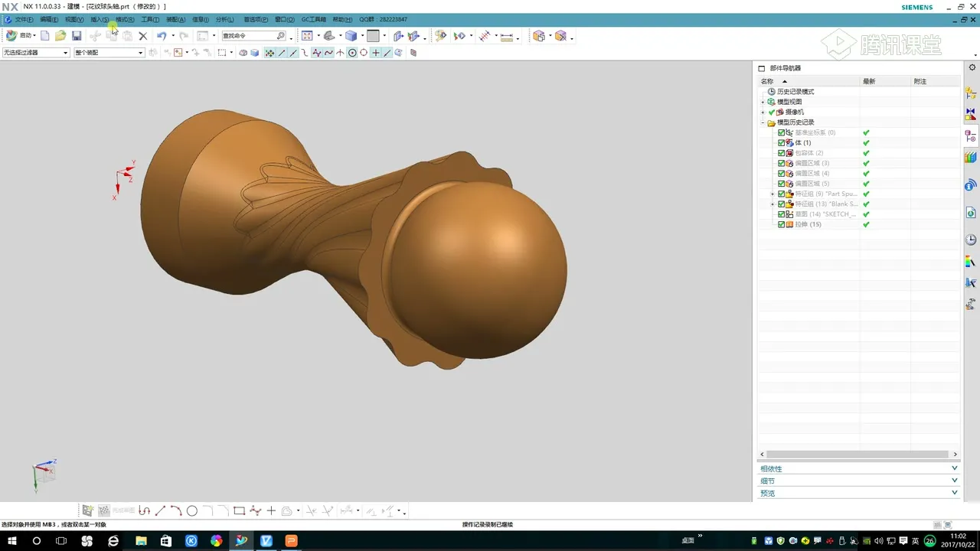Open File Explorer from Windows taskbar
The image size is (980, 551).
(x=140, y=541)
